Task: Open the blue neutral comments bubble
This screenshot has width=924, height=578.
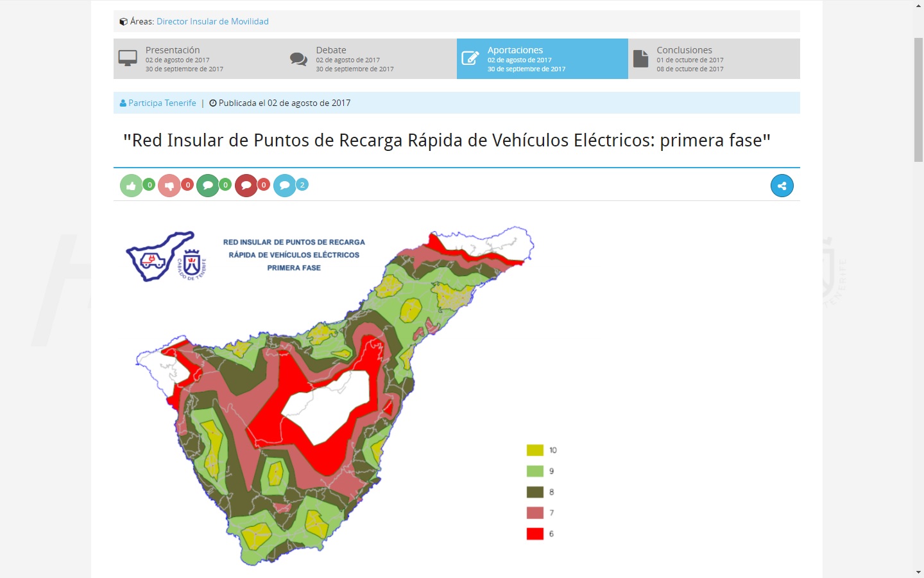Action: (284, 186)
